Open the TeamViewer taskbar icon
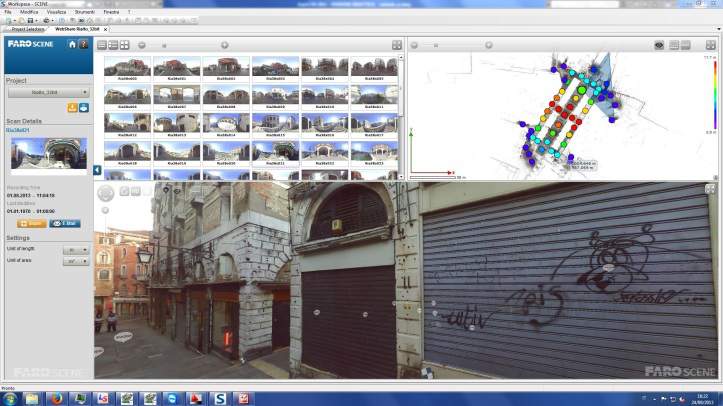Screen dimensions: 723x406 click(x=172, y=399)
